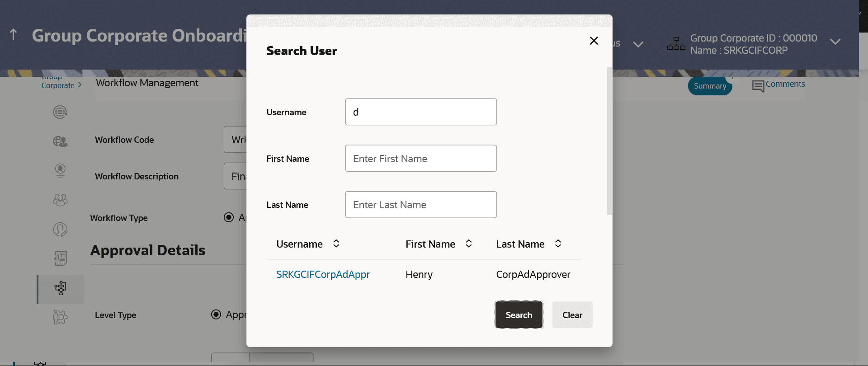Screen dimensions: 868x366
Task: Click the Group Corporate hierarchy icon
Action: (x=676, y=44)
